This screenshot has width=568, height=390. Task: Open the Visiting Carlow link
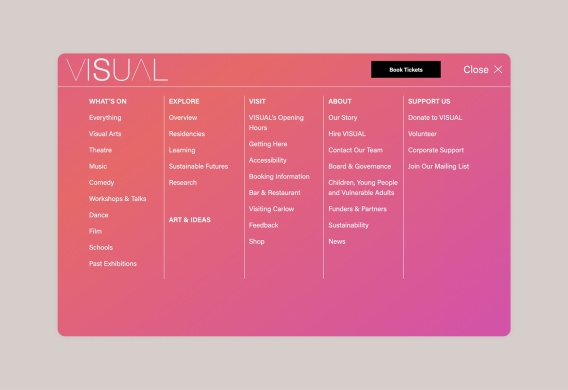[271, 209]
